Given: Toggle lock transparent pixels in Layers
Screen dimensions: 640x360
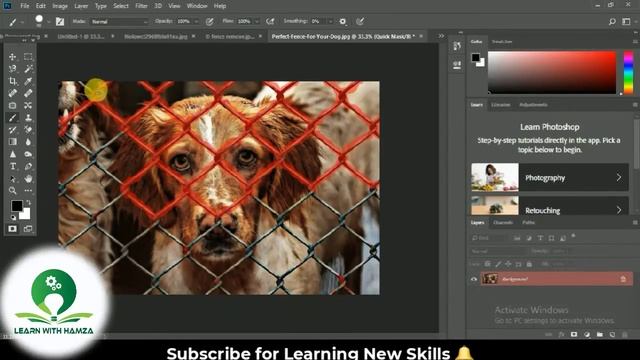Looking at the screenshot, I should [x=487, y=264].
